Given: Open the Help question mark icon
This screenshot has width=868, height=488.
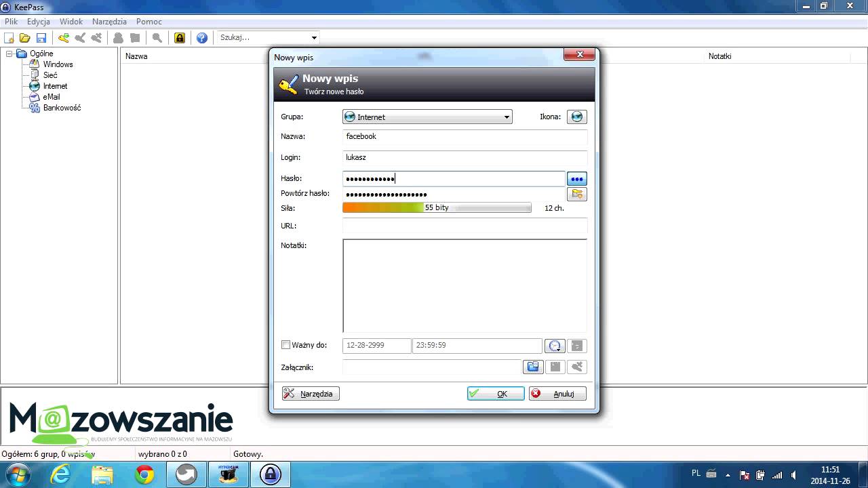Looking at the screenshot, I should pyautogui.click(x=202, y=38).
